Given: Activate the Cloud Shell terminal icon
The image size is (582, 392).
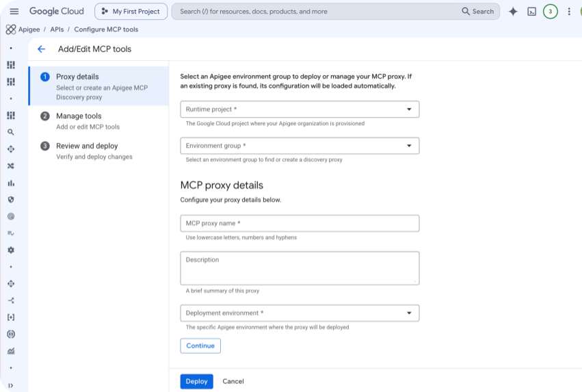Looking at the screenshot, I should 531,12.
